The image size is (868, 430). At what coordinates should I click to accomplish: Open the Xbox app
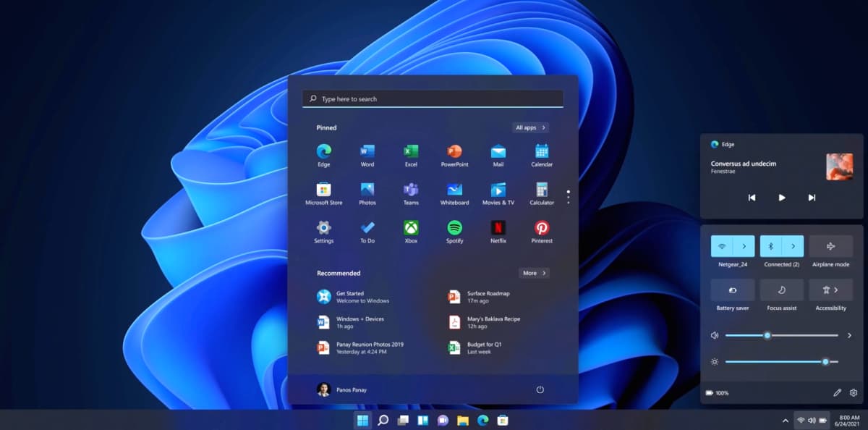pos(411,232)
